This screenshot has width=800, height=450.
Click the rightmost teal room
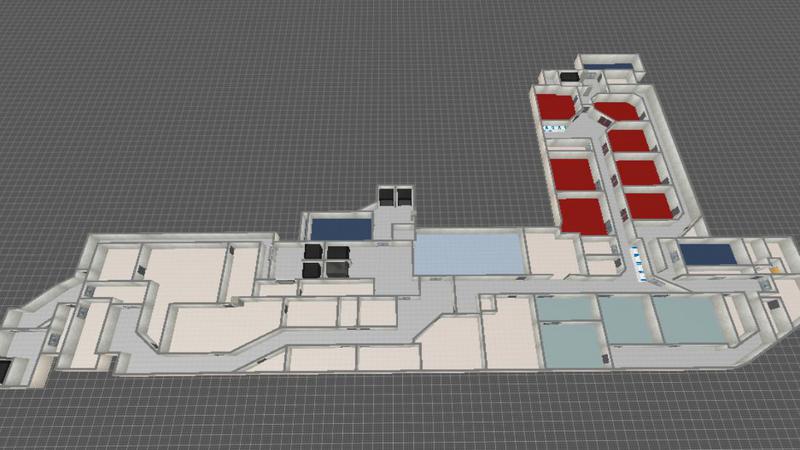pyautogui.click(x=687, y=319)
